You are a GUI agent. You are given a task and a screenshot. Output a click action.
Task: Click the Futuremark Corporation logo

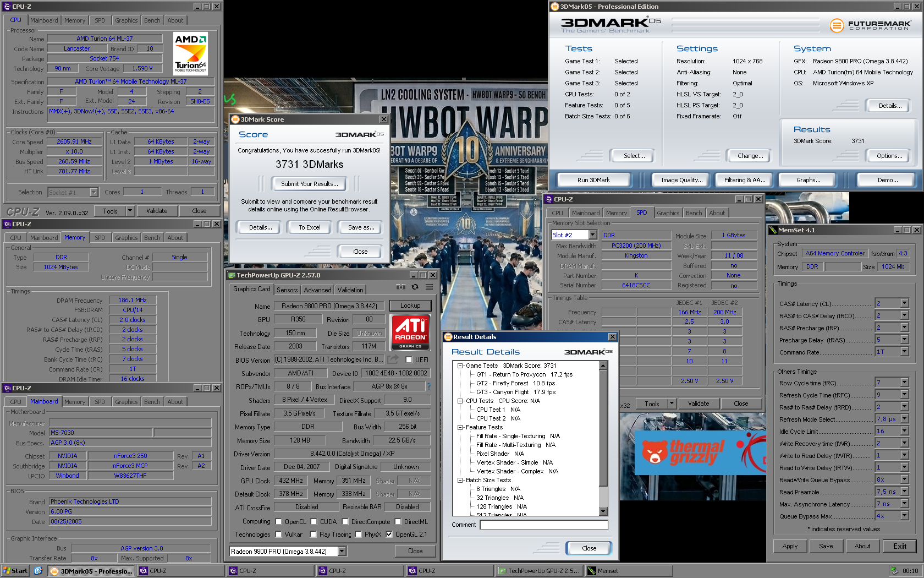(x=870, y=25)
